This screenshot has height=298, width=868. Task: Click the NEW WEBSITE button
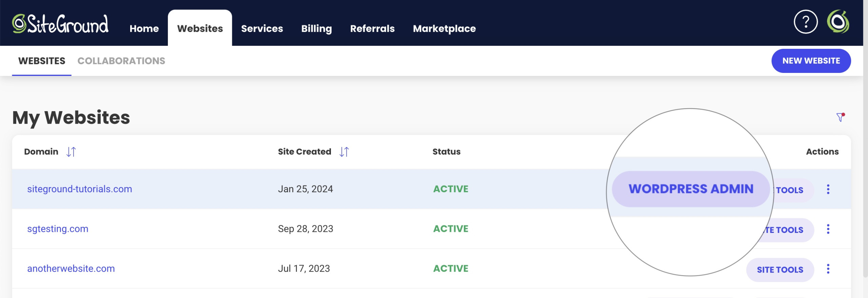pyautogui.click(x=811, y=61)
